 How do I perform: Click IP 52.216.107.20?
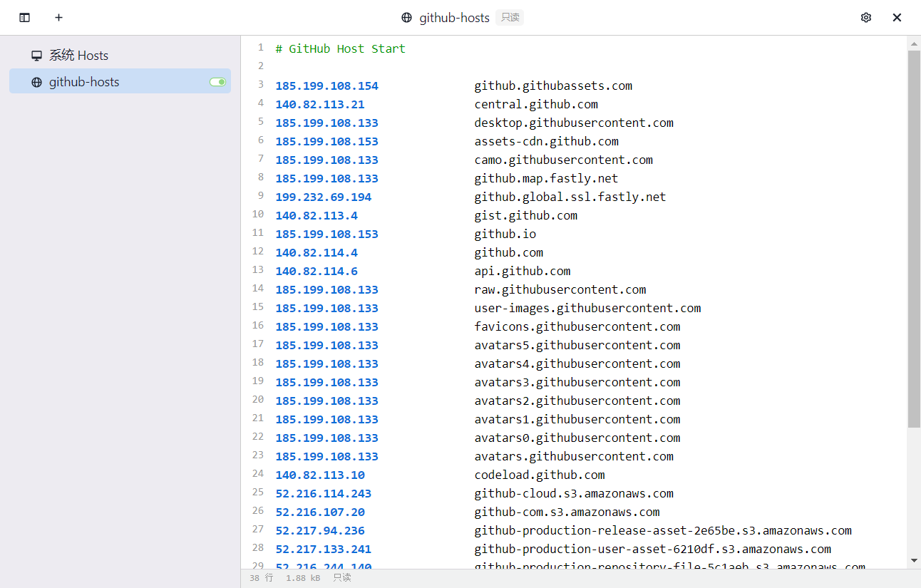point(320,512)
